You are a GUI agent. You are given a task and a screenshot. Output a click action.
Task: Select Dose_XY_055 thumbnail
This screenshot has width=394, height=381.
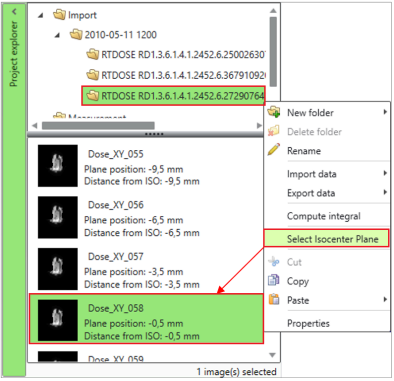[58, 166]
